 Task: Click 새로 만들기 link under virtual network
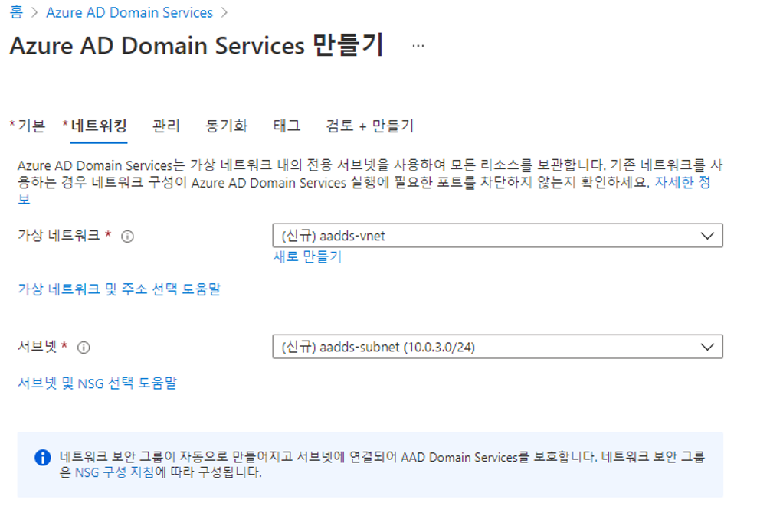307,256
